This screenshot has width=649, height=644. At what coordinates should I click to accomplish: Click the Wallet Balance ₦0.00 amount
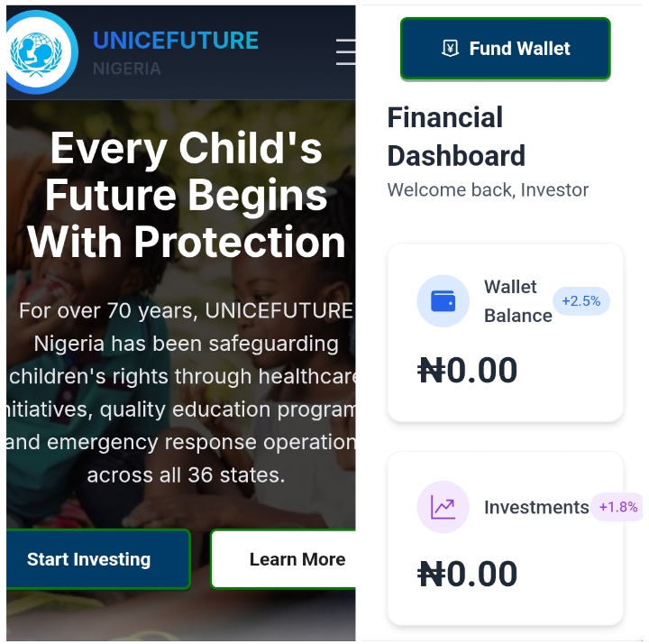pos(467,370)
